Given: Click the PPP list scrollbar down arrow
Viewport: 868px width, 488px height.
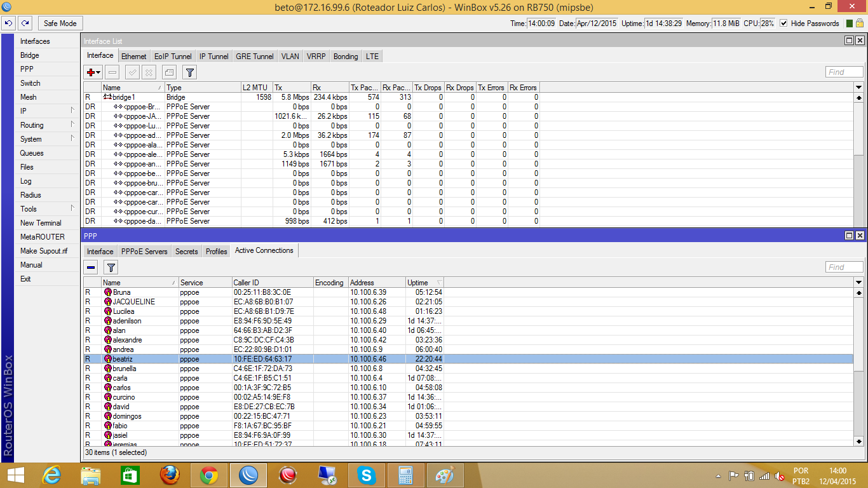Looking at the screenshot, I should pos(859,441).
